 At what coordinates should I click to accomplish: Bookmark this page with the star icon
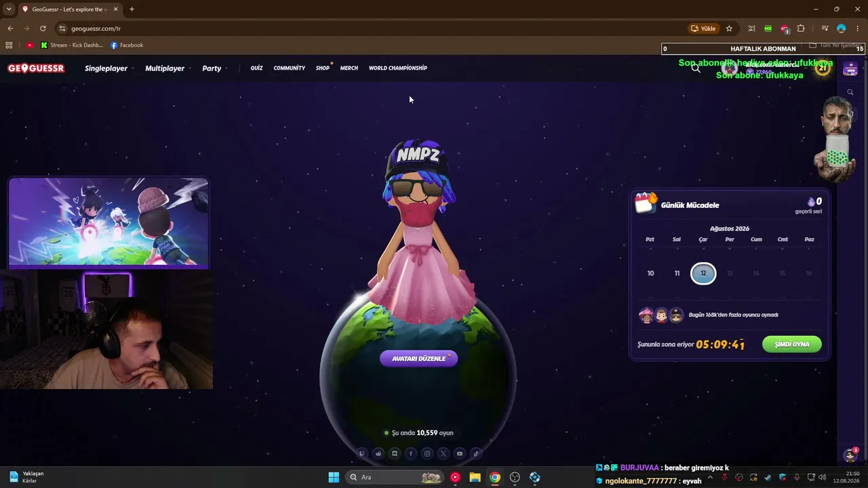coord(729,28)
